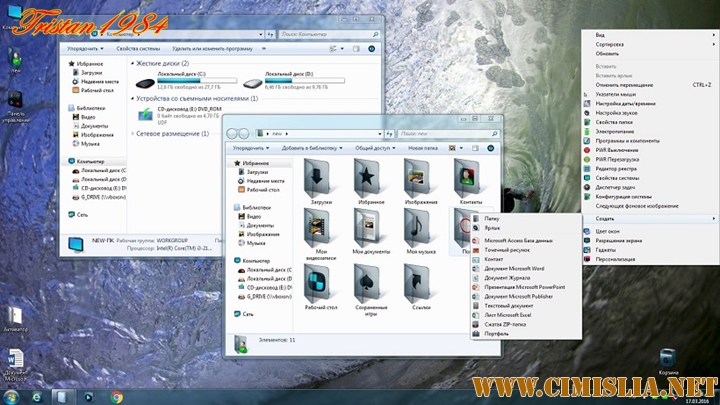Image resolution: width=720 pixels, height=405 pixels.
Task: Open Корзина on the desktop
Action: click(669, 360)
